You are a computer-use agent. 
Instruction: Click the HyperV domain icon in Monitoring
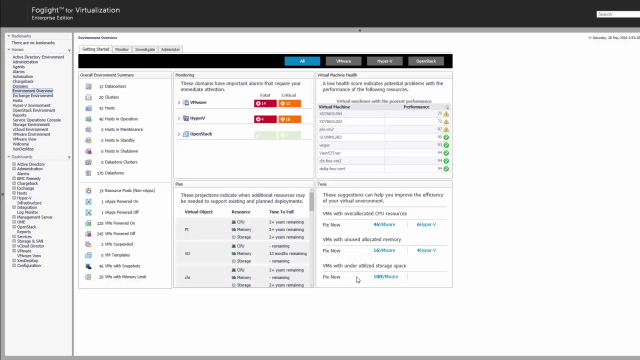click(186, 118)
